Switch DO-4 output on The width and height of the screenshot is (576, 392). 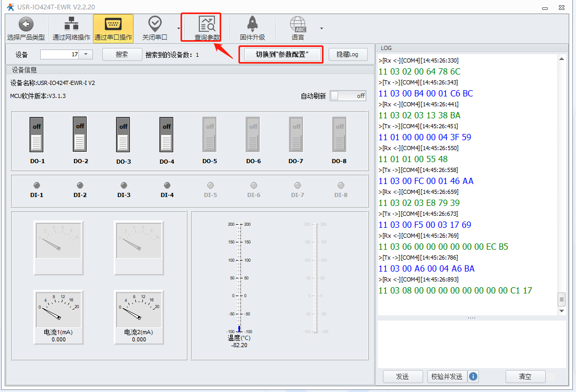[x=166, y=135]
